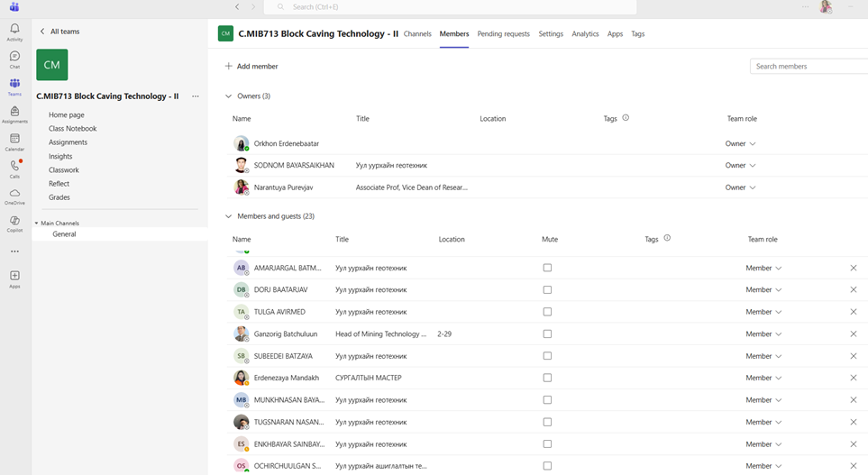
Task: Click the Search members field
Action: coord(807,67)
